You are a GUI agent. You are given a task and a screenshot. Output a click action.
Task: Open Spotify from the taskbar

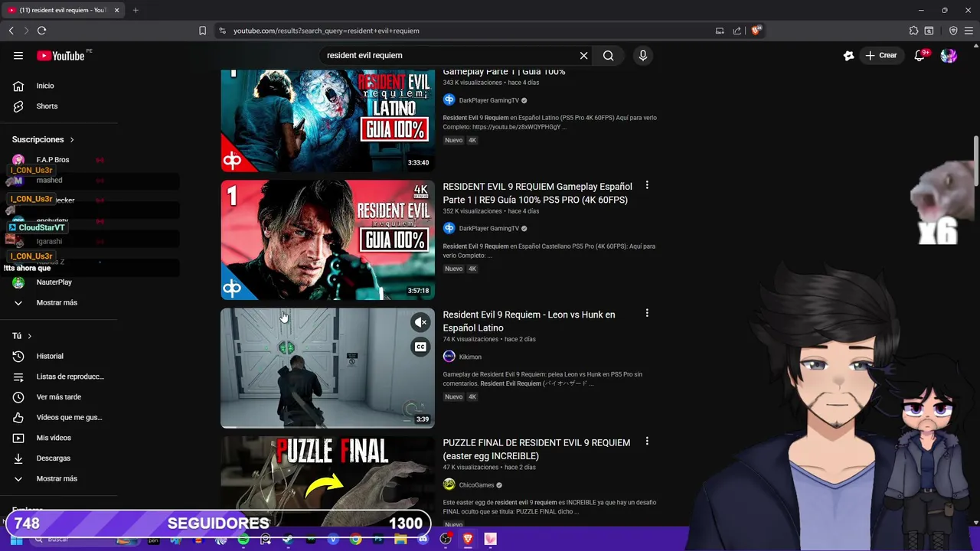(243, 539)
